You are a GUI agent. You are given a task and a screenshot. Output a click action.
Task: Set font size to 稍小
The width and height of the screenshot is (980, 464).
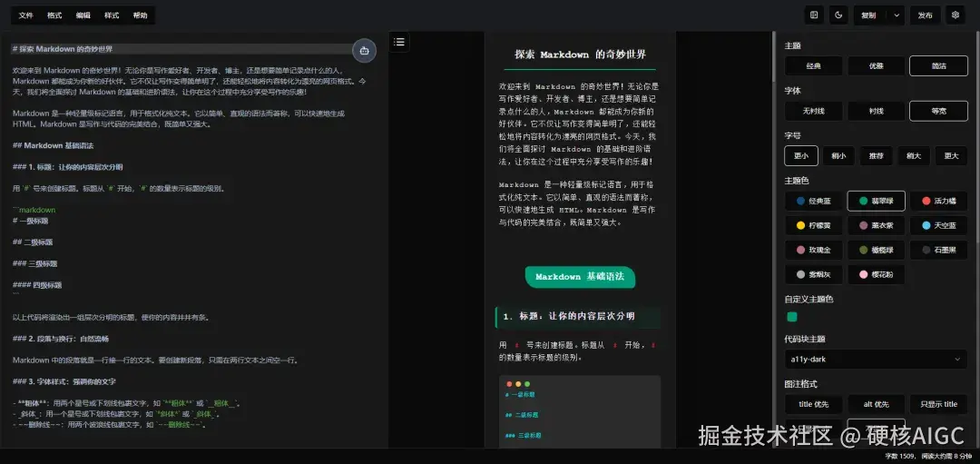coord(838,155)
